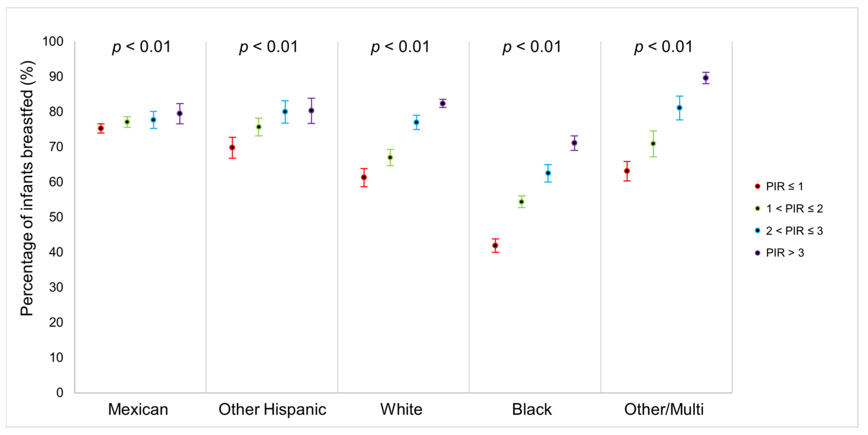Click the Mexican category axis label
The width and height of the screenshot is (868, 435).
tap(138, 409)
